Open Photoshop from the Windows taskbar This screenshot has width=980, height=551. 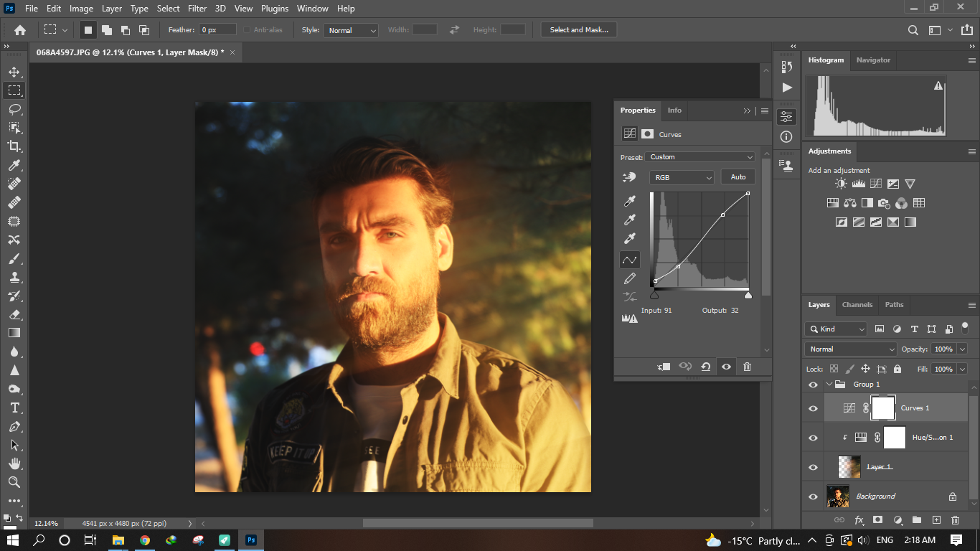pyautogui.click(x=251, y=540)
